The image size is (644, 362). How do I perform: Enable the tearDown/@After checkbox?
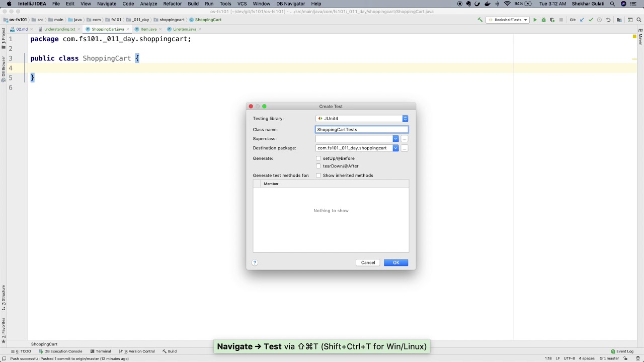[x=318, y=166]
